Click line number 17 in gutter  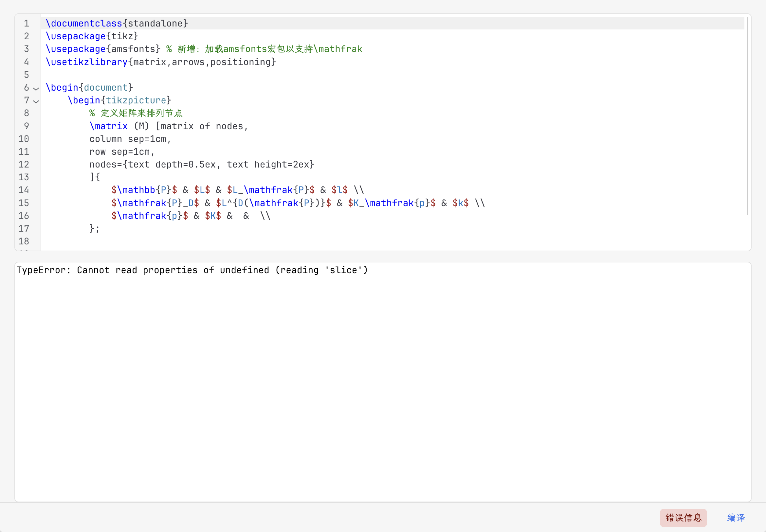[x=24, y=228]
